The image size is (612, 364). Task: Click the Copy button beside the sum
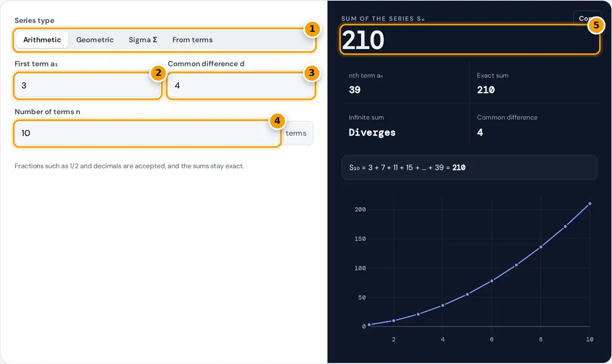click(x=587, y=18)
